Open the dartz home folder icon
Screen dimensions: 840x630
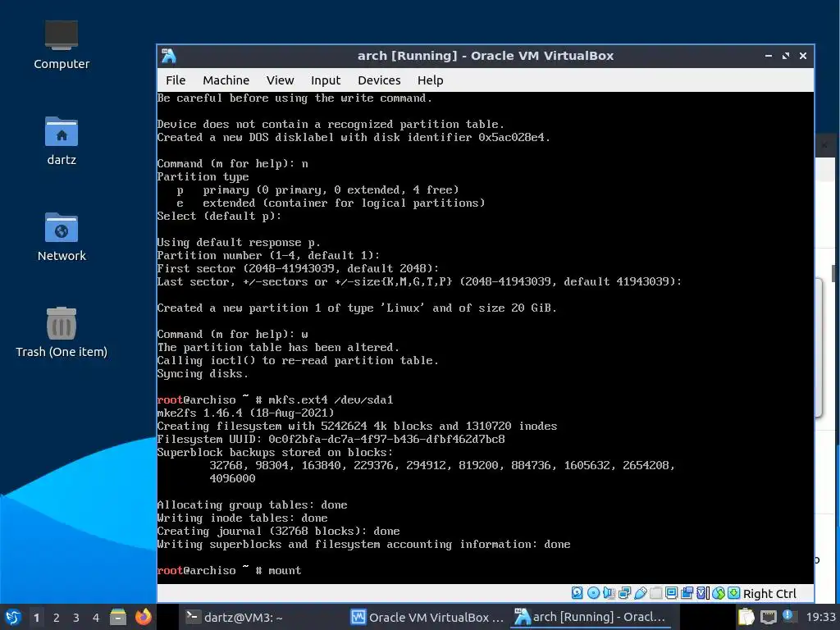(x=62, y=141)
